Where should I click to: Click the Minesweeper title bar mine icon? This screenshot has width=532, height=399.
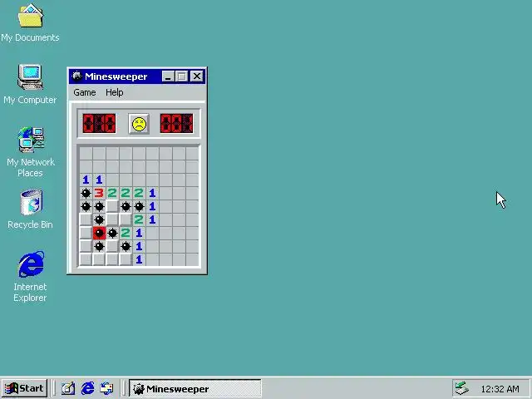tap(77, 76)
